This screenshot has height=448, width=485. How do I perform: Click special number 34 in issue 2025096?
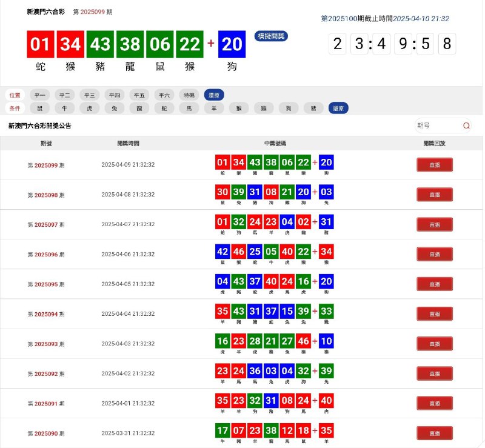(326, 252)
